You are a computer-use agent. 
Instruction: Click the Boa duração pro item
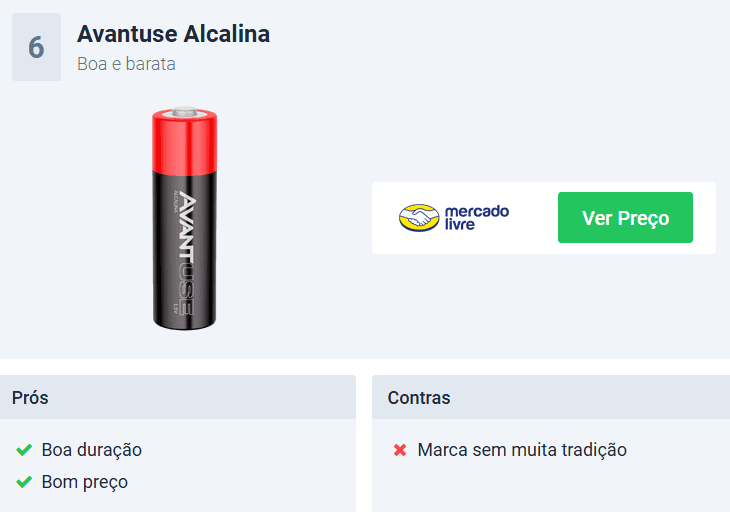[x=92, y=450]
